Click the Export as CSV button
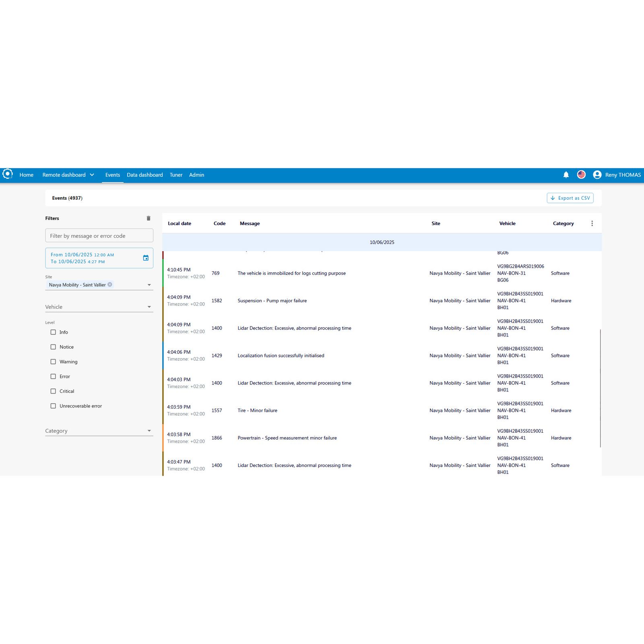The width and height of the screenshot is (644, 644). pos(570,198)
